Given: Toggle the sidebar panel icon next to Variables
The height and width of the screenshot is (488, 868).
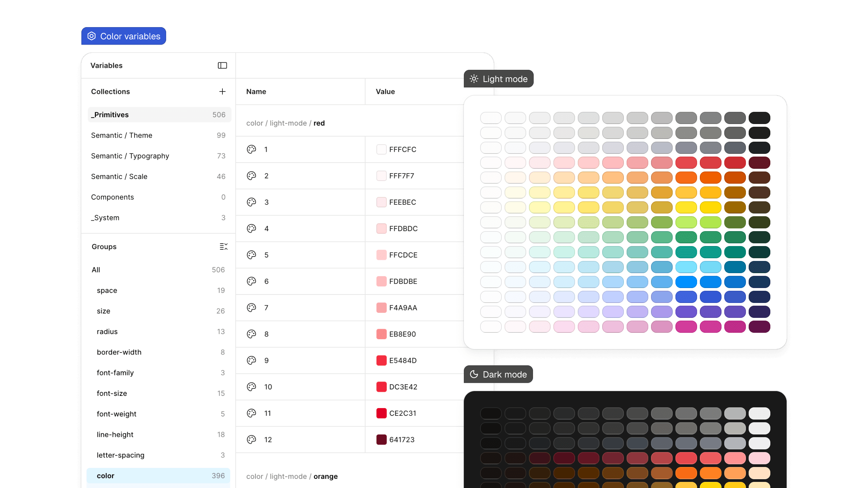Looking at the screenshot, I should click(x=222, y=65).
